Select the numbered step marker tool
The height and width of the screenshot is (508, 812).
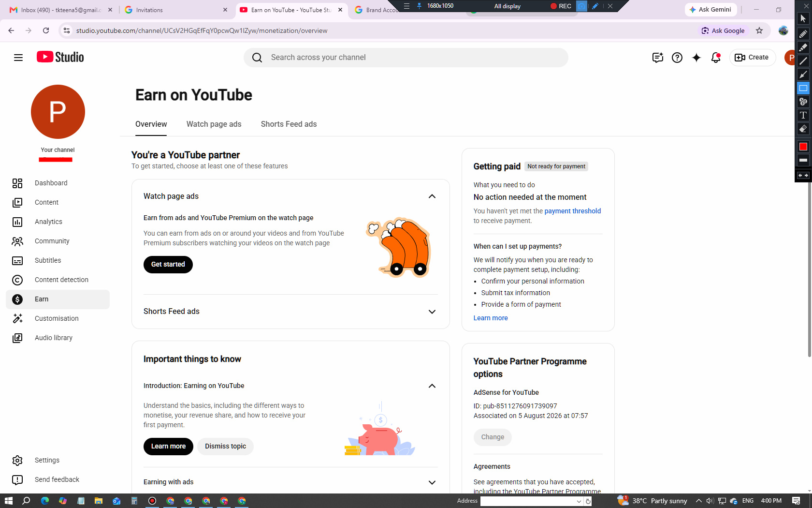[x=803, y=102]
